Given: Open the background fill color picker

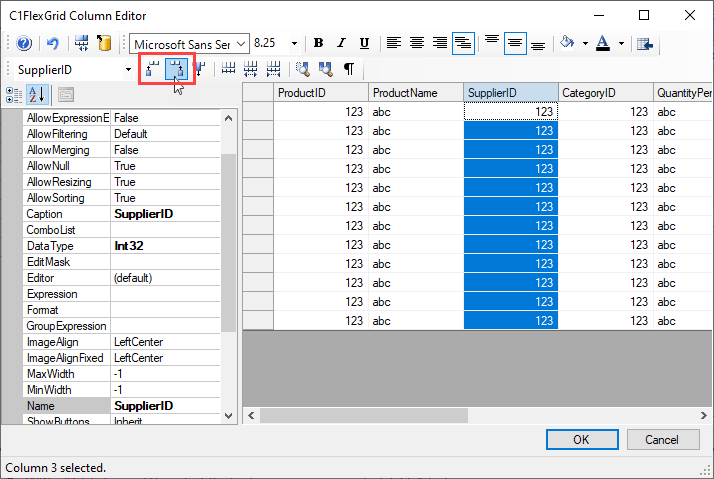Looking at the screenshot, I should point(568,44).
